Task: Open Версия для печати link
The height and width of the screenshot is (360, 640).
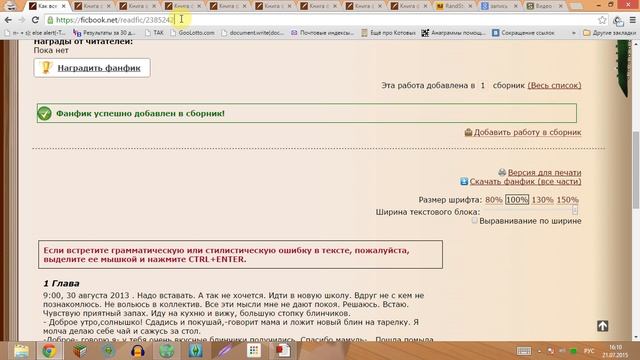Action: 544,172
